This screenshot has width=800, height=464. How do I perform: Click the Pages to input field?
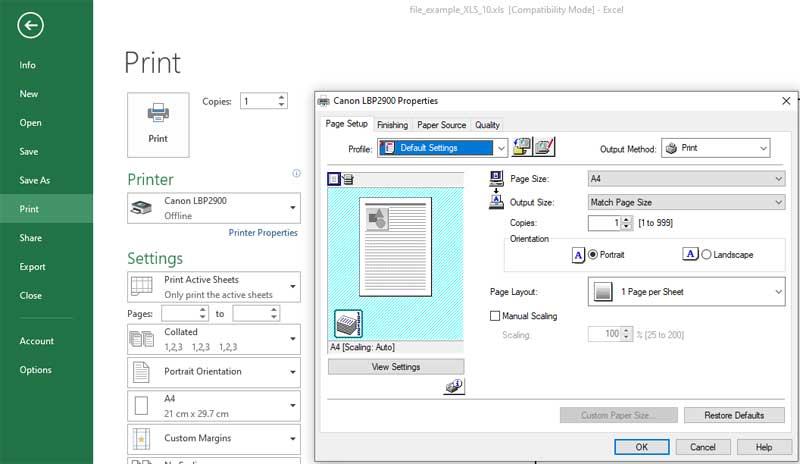click(x=251, y=313)
